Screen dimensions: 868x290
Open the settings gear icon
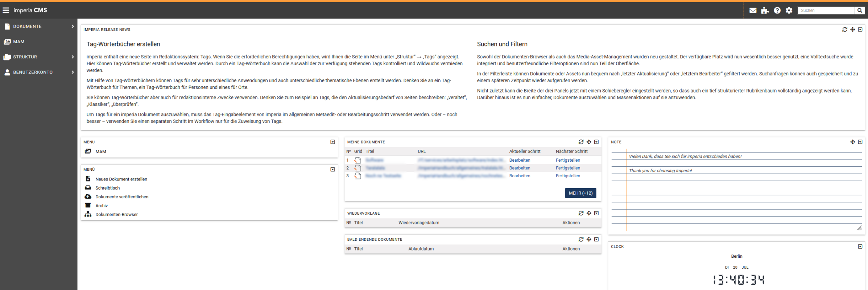789,11
